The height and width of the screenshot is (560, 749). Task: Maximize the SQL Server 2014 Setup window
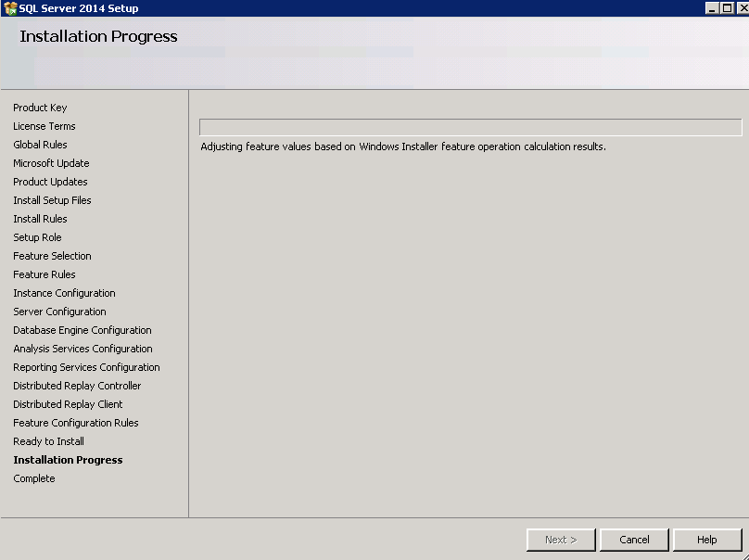coord(727,8)
